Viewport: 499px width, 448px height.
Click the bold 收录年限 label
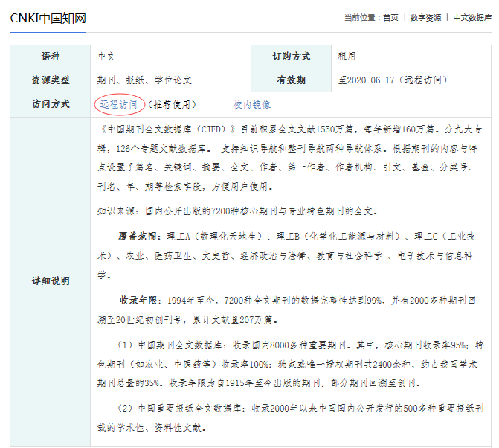[x=138, y=301]
